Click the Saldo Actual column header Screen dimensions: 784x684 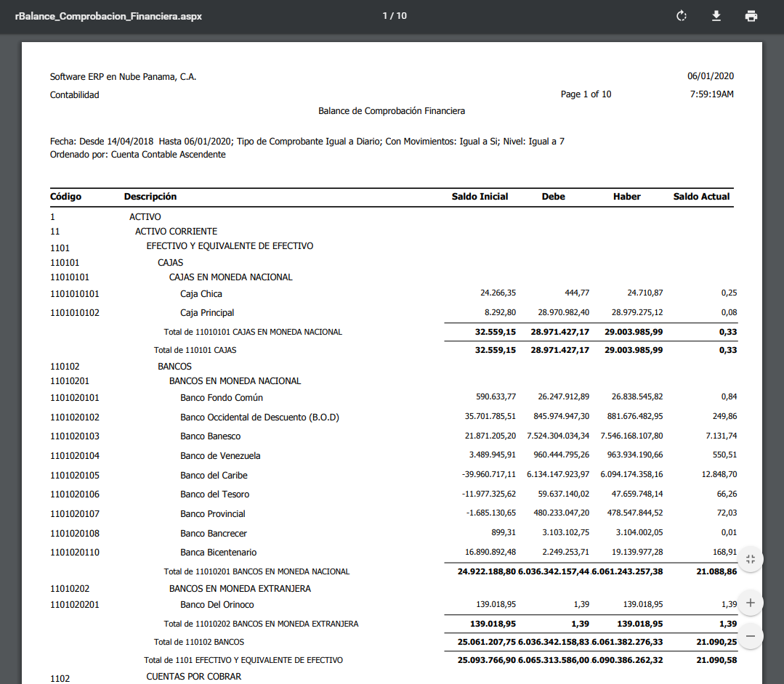[x=701, y=197]
